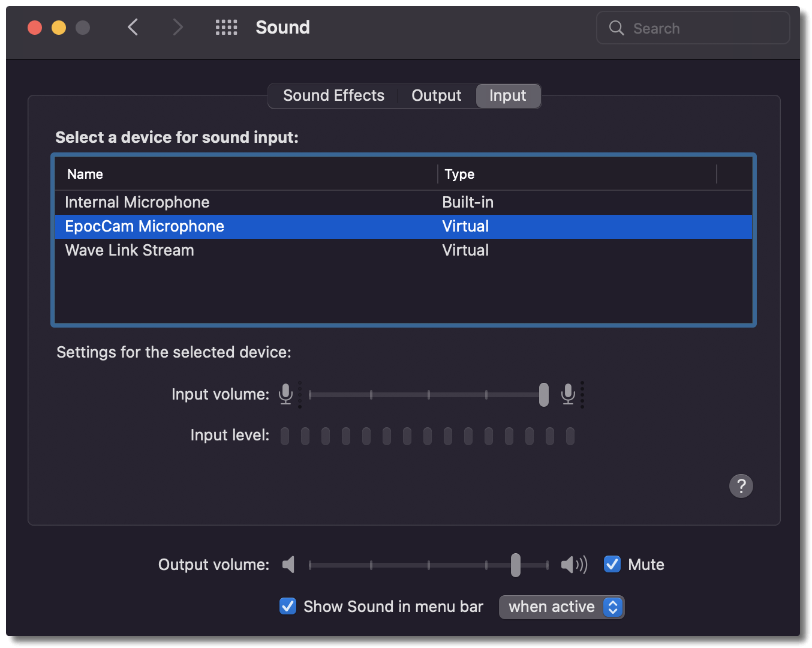Click the magnifying glass search icon
Viewport: 812px width, 648px height.
click(616, 28)
